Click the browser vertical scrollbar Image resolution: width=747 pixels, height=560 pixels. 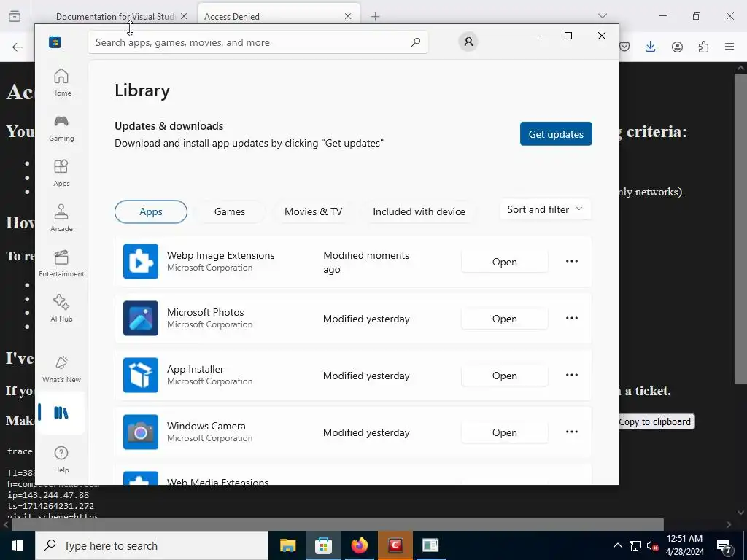(x=741, y=227)
